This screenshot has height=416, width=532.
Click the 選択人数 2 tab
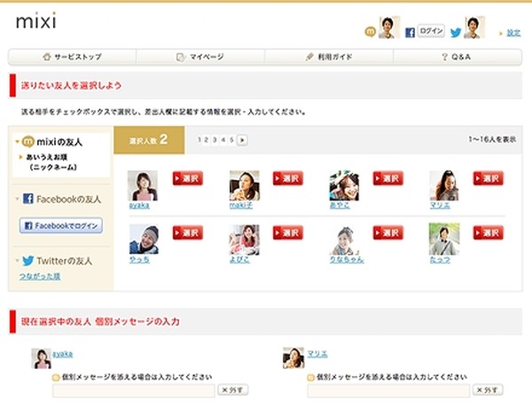(x=149, y=140)
